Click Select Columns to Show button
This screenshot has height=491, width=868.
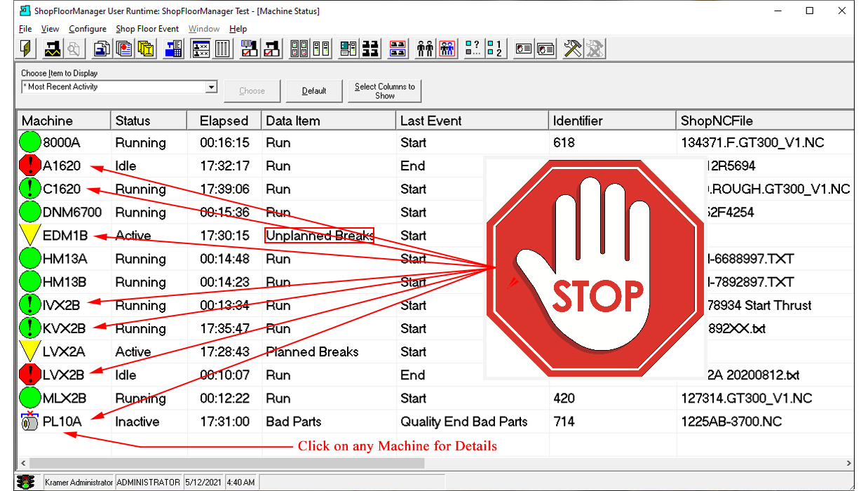click(385, 90)
